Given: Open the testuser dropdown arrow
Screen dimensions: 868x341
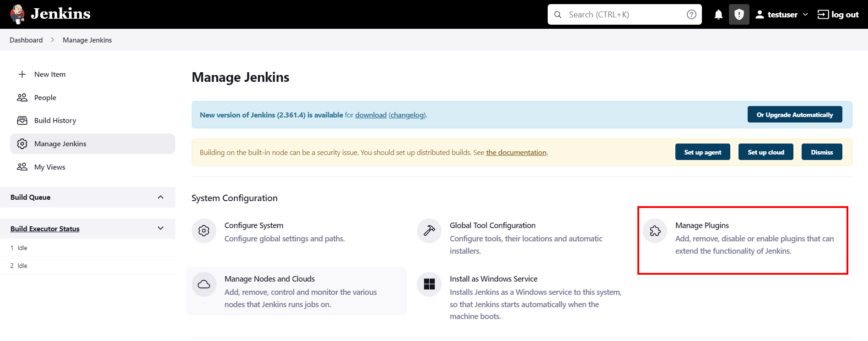Looking at the screenshot, I should coord(805,15).
